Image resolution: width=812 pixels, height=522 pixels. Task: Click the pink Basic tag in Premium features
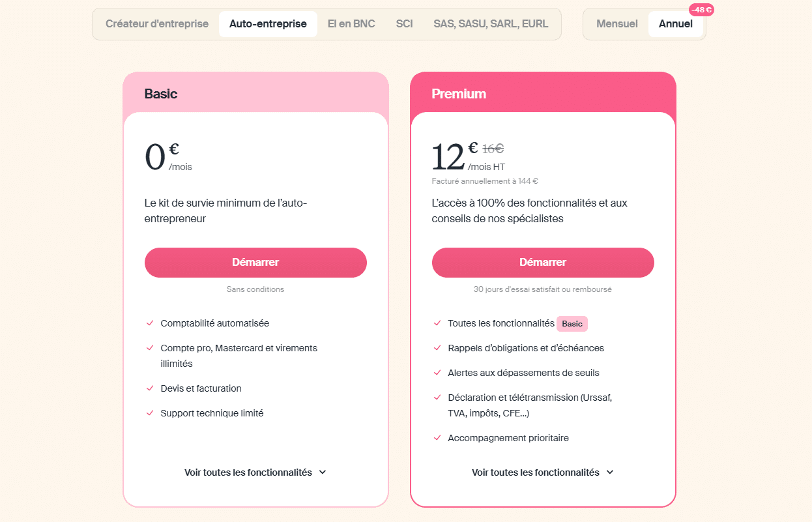[x=572, y=324]
